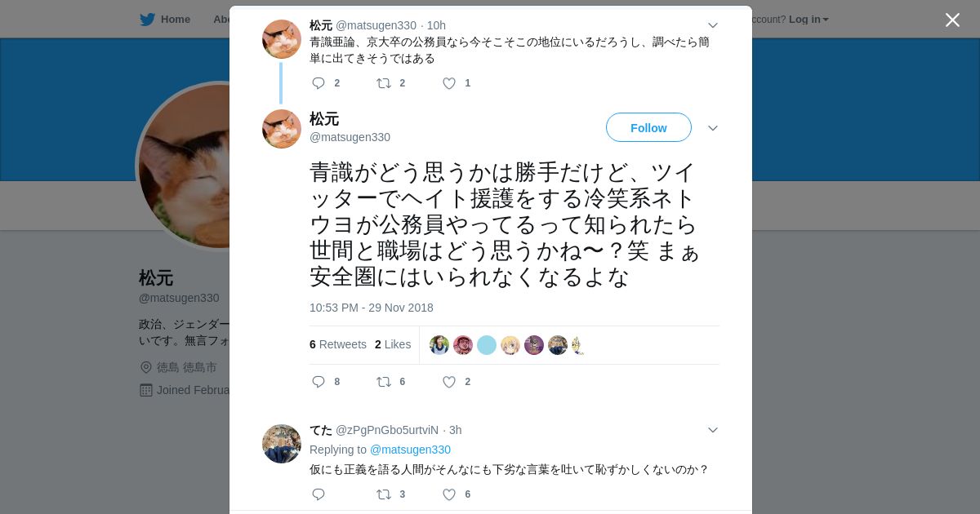
Task: Follow 松元 using Follow button
Action: click(x=648, y=127)
